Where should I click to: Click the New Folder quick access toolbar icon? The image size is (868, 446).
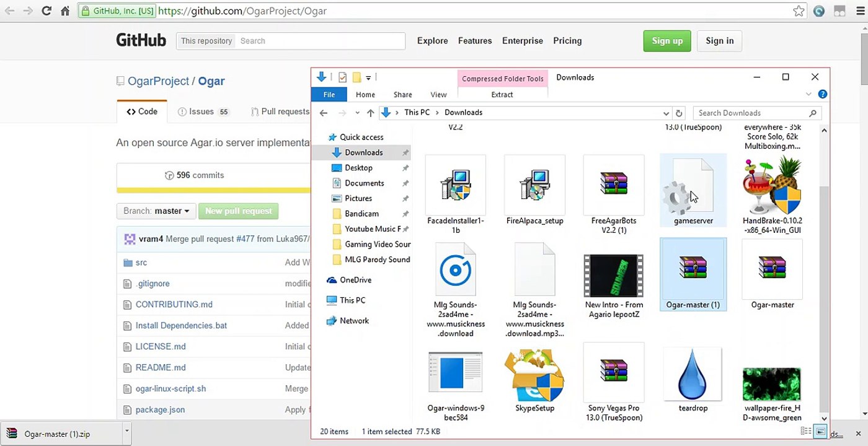tap(356, 77)
